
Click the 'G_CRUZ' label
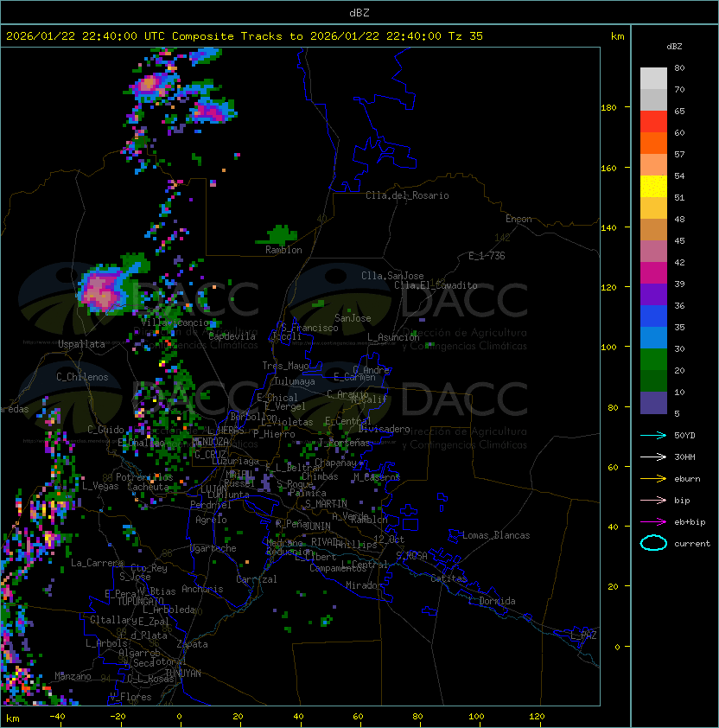210,455
